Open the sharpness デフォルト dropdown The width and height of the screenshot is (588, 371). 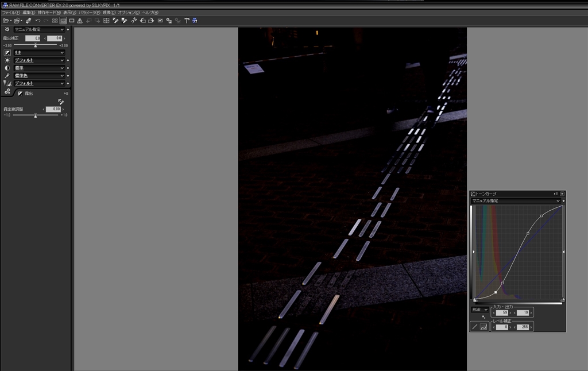pyautogui.click(x=39, y=83)
